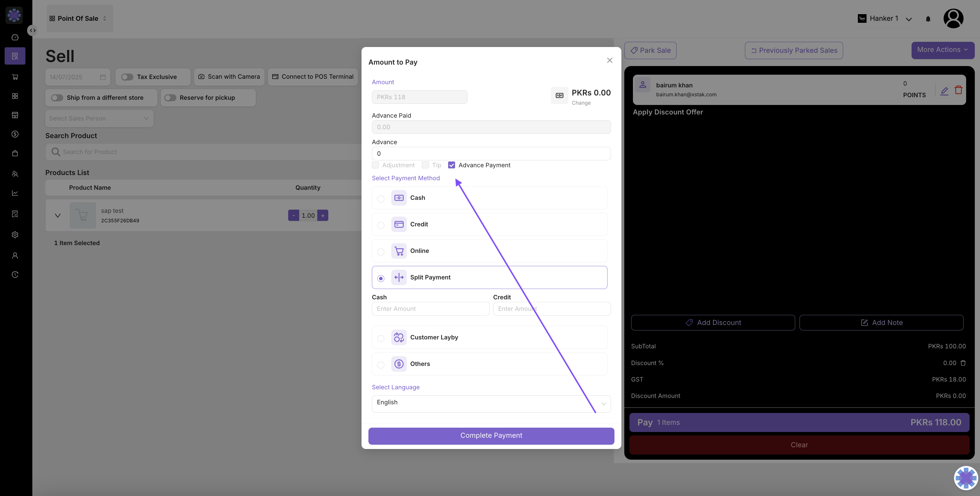Uncheck the Advance Payment checkbox

pyautogui.click(x=452, y=165)
